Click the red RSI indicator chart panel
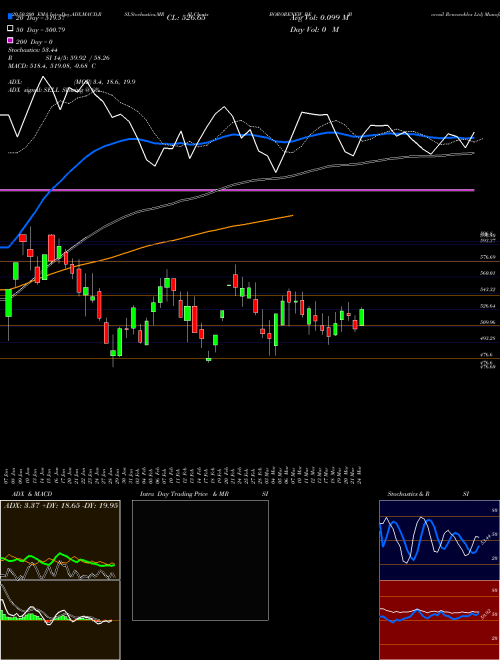The height and width of the screenshot is (660, 500). (439, 620)
